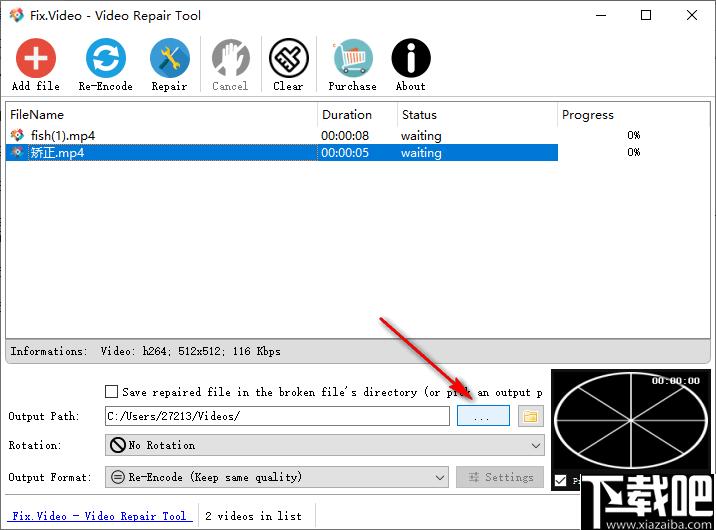The width and height of the screenshot is (716, 530).
Task: Click inside the Output Path text field
Action: click(277, 416)
